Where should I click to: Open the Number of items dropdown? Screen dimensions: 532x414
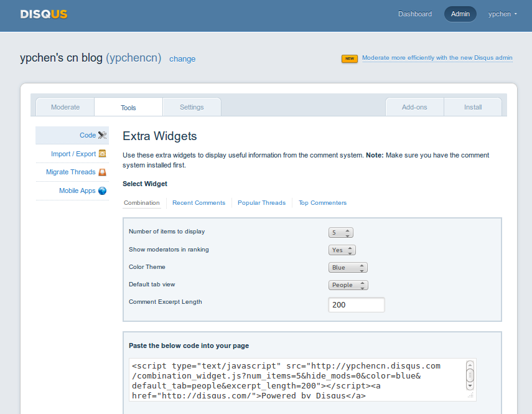[340, 232]
